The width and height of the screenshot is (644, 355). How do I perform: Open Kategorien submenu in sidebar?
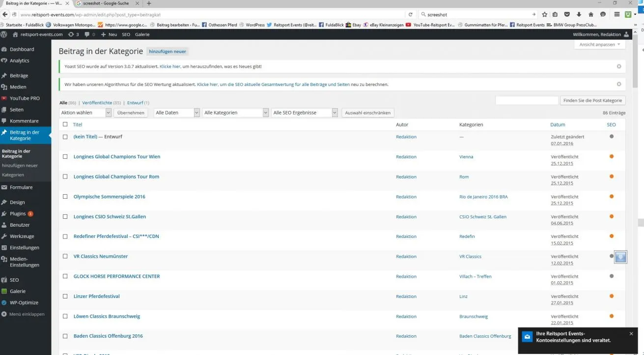tap(13, 175)
